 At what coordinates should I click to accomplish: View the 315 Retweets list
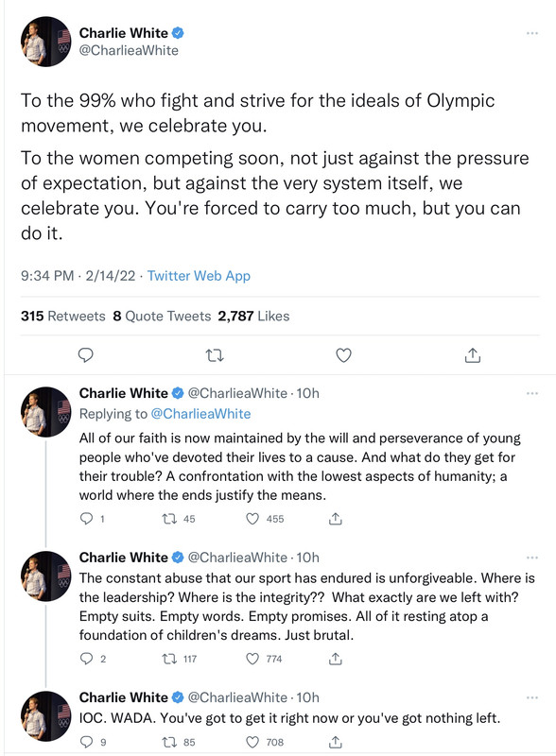pyautogui.click(x=62, y=317)
